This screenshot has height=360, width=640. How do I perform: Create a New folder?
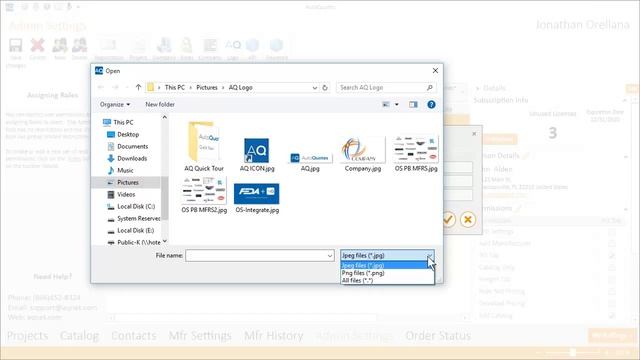click(160, 104)
